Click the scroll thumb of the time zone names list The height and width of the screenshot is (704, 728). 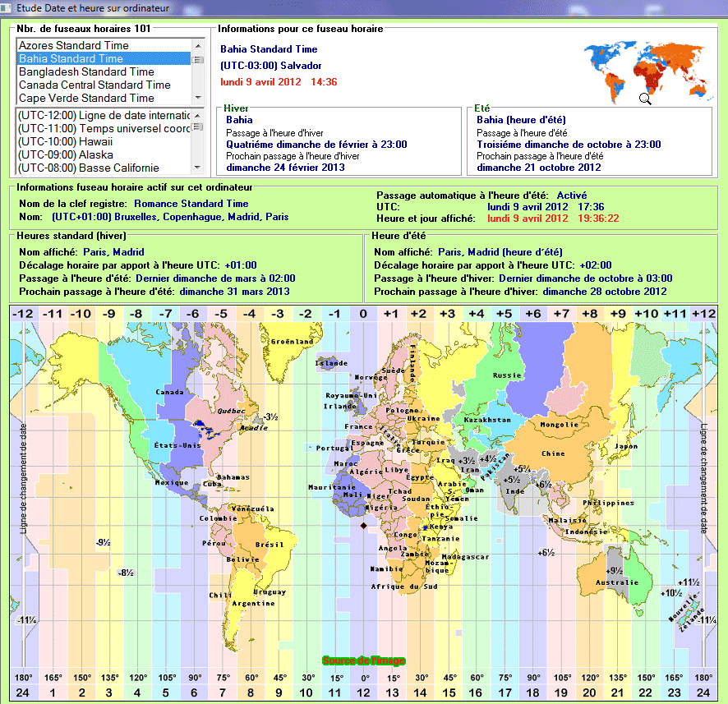(198, 59)
